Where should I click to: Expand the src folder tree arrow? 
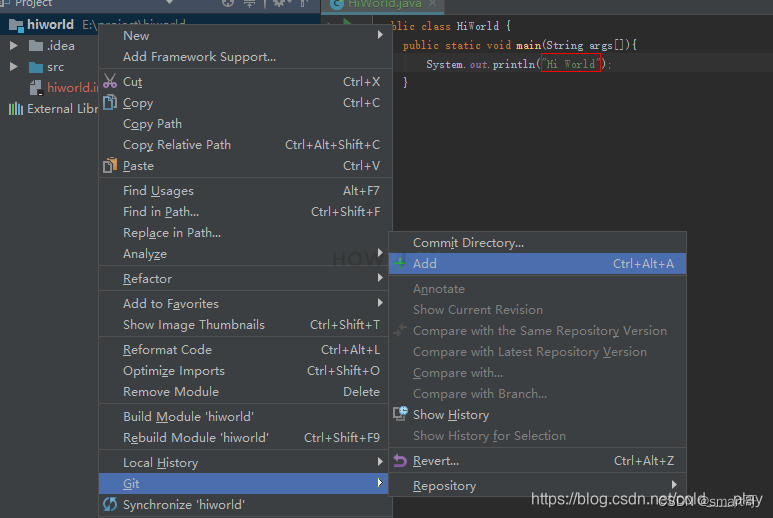pos(14,67)
